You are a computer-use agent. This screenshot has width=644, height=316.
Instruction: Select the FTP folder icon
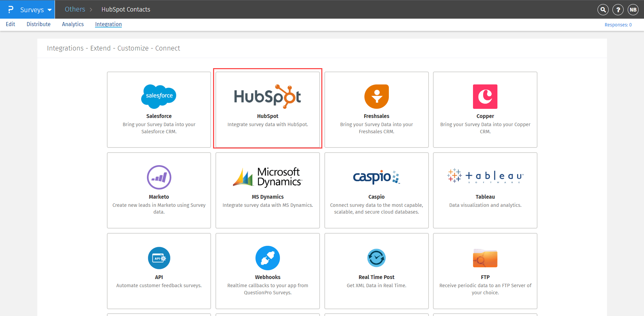point(485,258)
